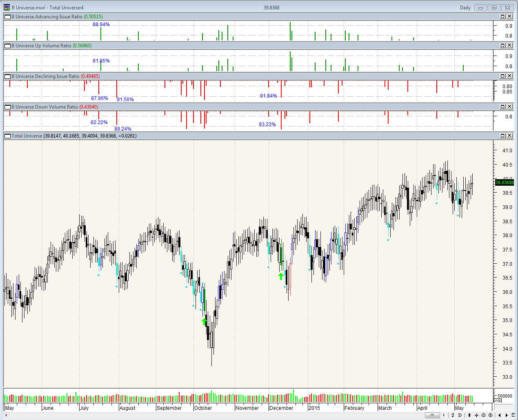Close the Advancing Issue Ratio pane

[509, 16]
